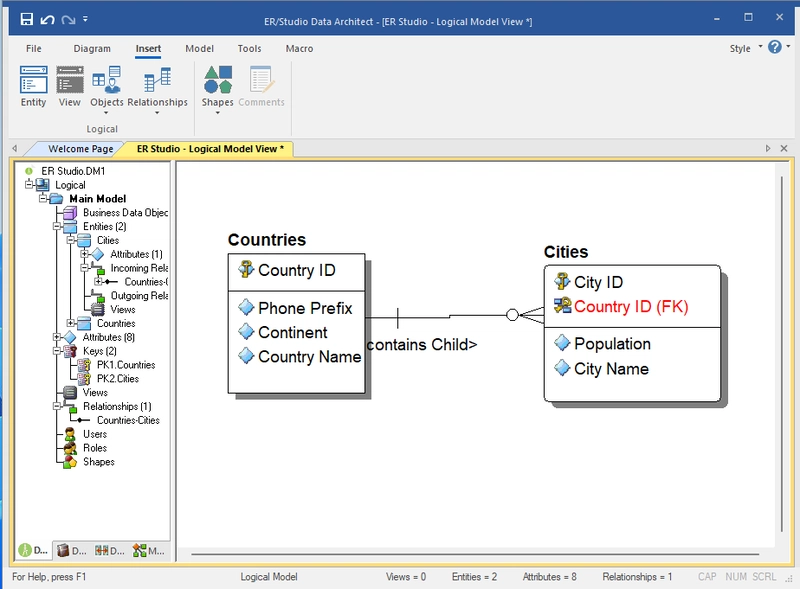Switch to the Diagram ribbon tab

coord(92,48)
